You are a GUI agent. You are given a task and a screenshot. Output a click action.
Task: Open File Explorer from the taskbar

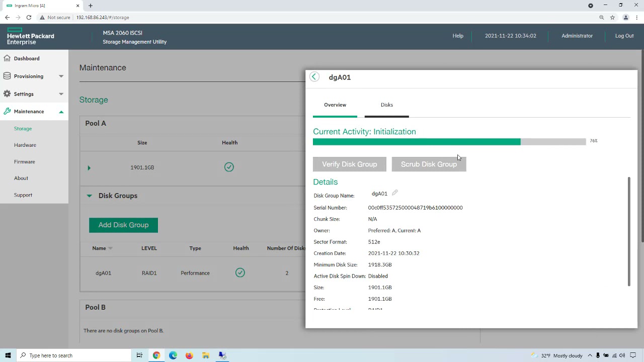click(206, 355)
